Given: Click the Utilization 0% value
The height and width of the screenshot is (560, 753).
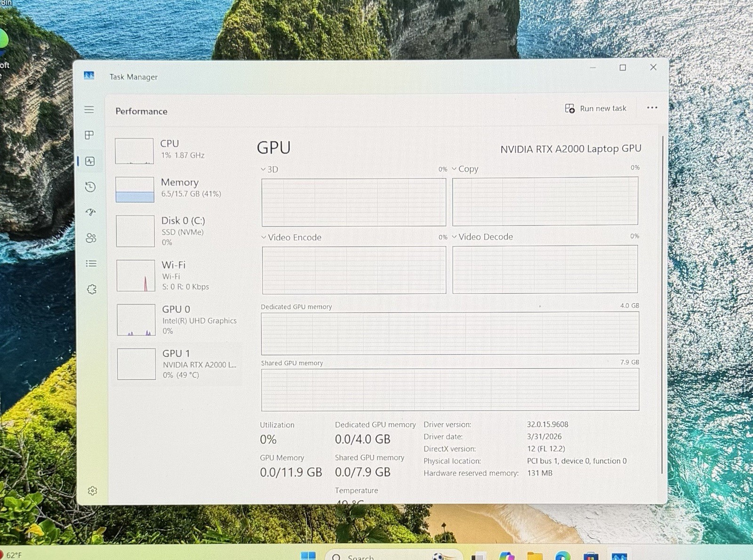Looking at the screenshot, I should tap(268, 440).
